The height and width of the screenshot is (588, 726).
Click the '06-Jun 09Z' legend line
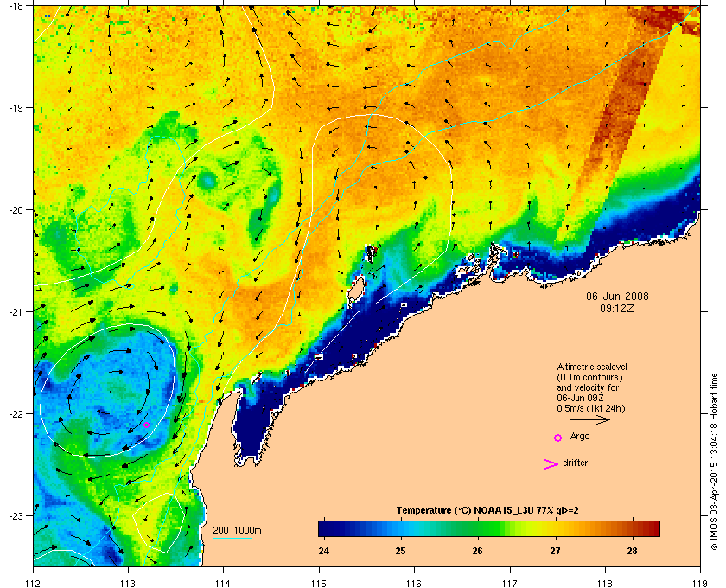(580, 398)
